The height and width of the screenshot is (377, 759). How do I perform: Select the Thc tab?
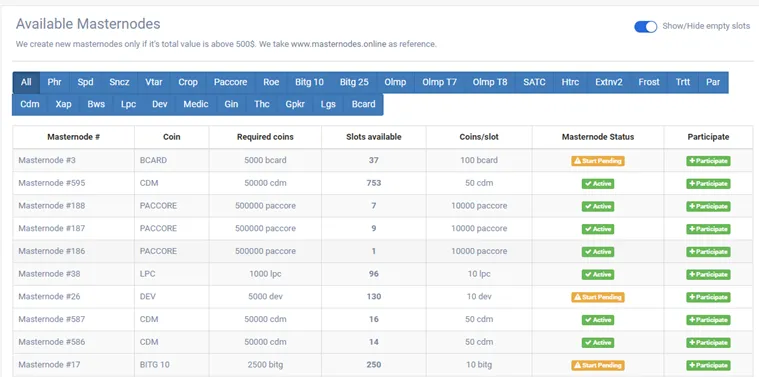(262, 104)
